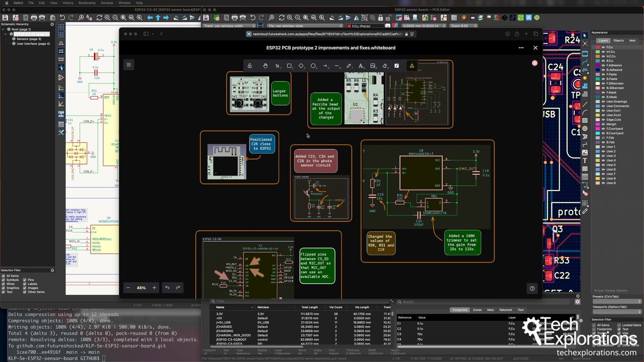
Task: Zoom in with the plus button
Action: [154, 288]
